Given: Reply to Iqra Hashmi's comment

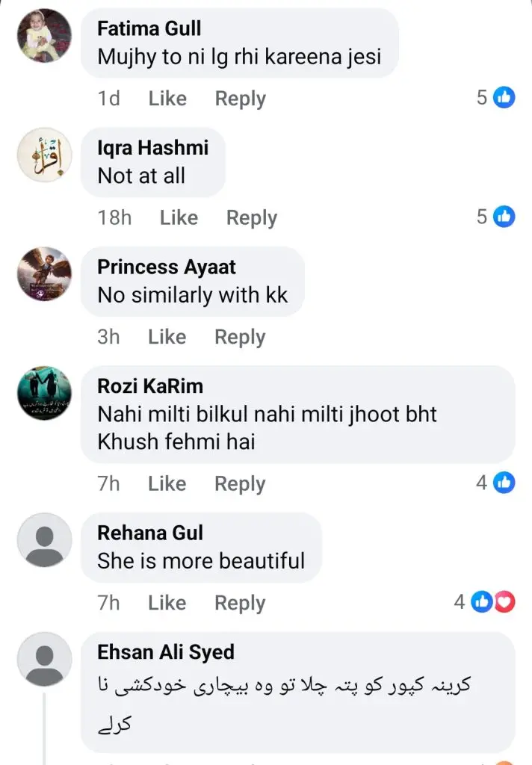Looking at the screenshot, I should click(x=251, y=217).
